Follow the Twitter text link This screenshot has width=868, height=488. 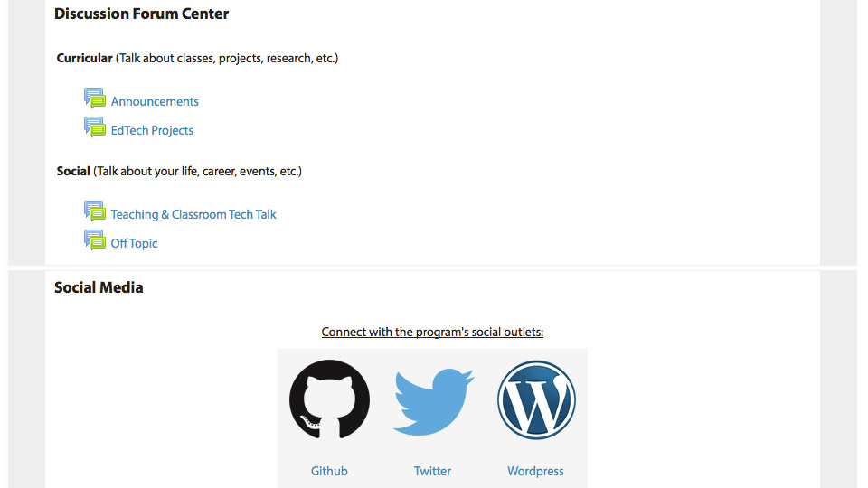click(432, 471)
